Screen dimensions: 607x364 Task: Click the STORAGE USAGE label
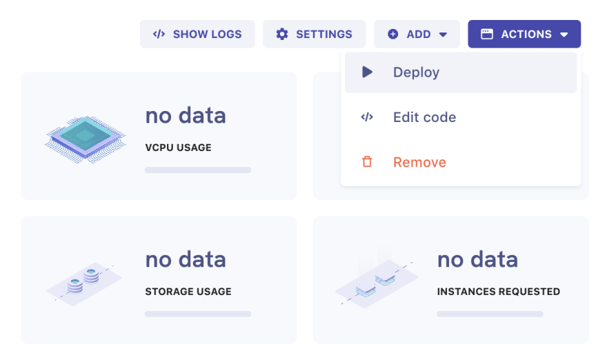click(x=188, y=292)
